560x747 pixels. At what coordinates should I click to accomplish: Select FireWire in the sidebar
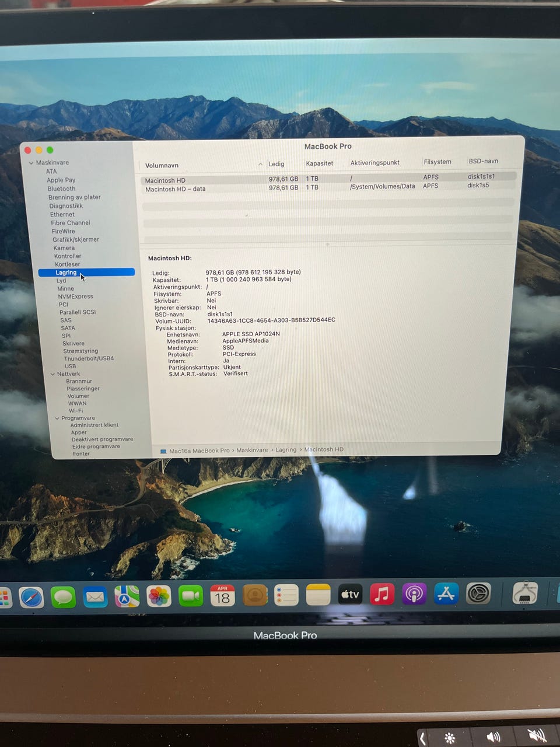[63, 231]
